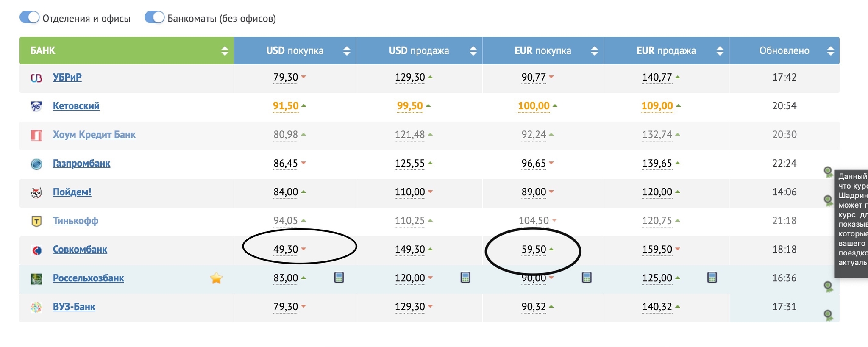This screenshot has height=347, width=868.
Task: Sort by EUR продажа column
Action: click(666, 50)
